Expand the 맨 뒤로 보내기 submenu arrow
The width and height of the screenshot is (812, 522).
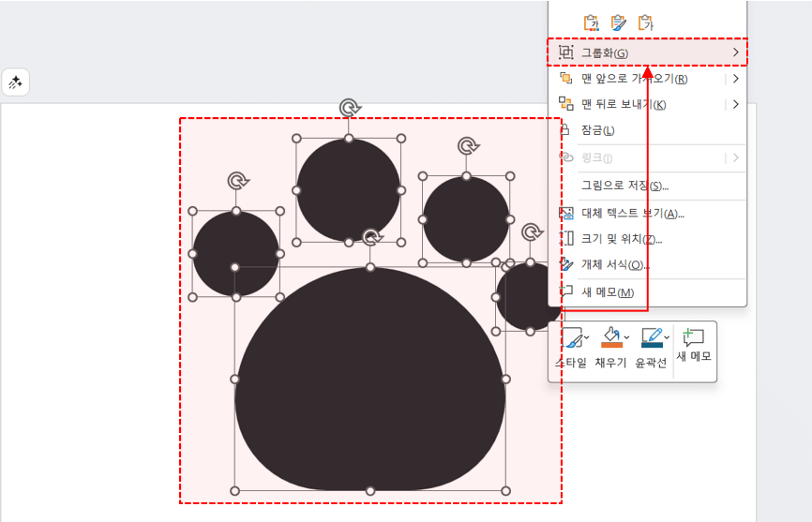point(736,104)
